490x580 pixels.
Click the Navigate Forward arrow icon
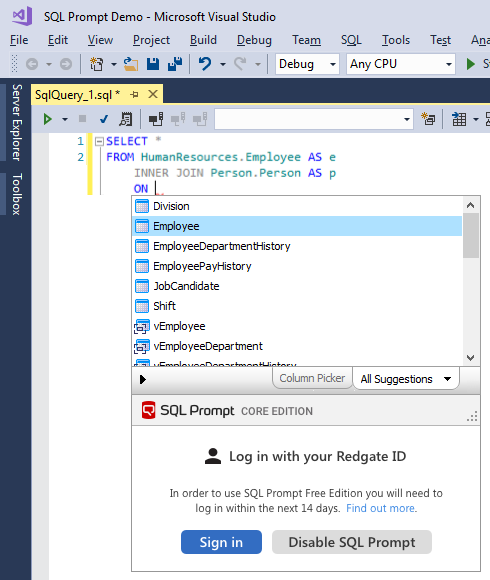[x=66, y=64]
